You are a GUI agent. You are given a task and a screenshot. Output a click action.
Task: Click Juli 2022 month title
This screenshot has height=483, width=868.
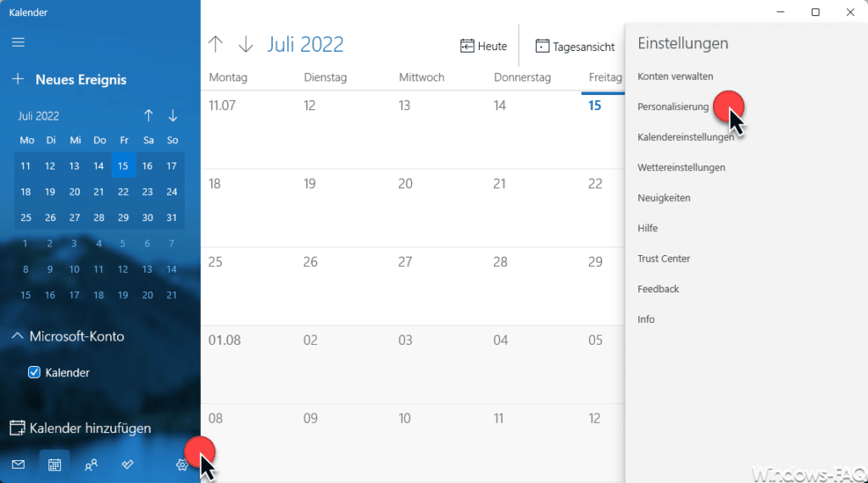(x=305, y=44)
